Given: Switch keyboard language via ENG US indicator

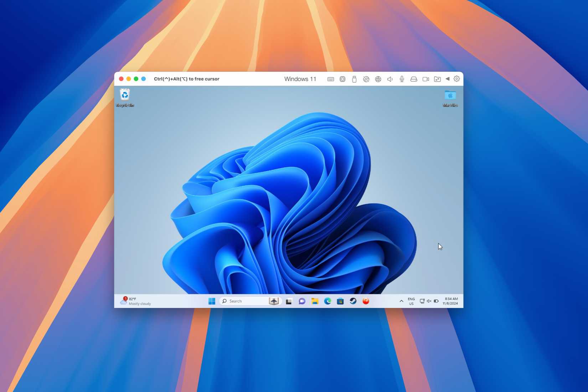Looking at the screenshot, I should point(411,301).
